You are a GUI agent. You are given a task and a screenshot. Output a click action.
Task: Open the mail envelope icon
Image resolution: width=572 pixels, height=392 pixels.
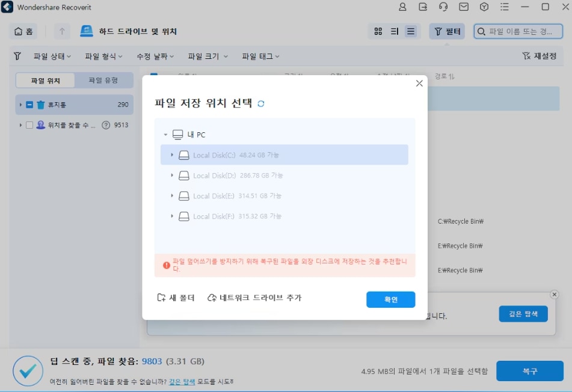point(464,7)
